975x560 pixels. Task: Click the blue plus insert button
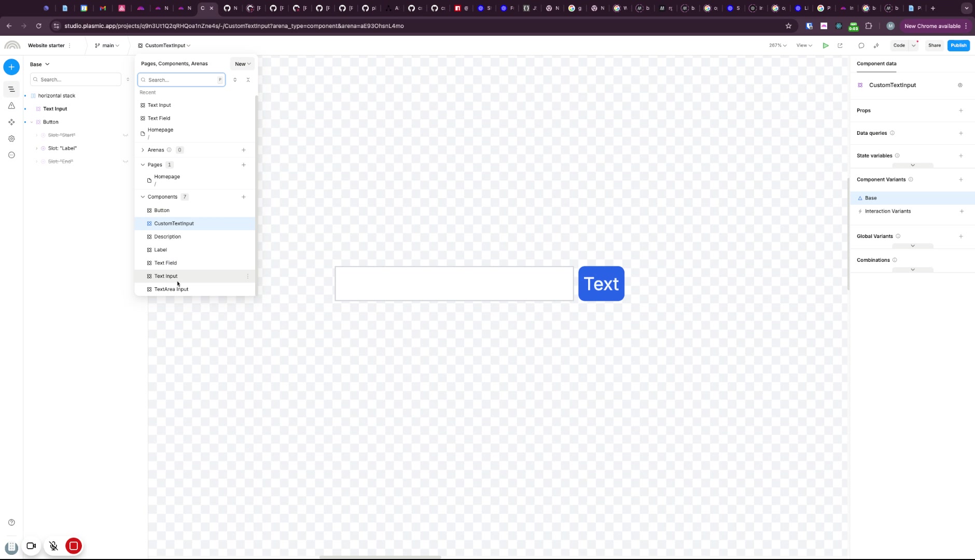[11, 67]
